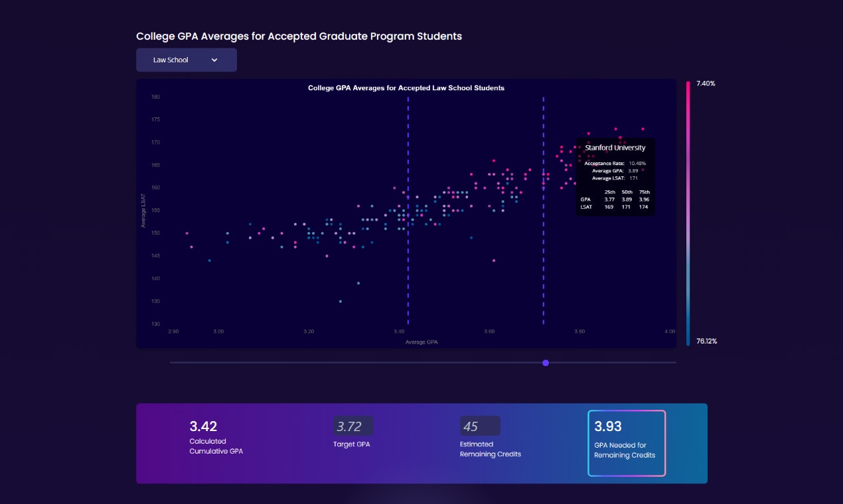Click the Average GPA axis label
The width and height of the screenshot is (843, 504).
[421, 342]
